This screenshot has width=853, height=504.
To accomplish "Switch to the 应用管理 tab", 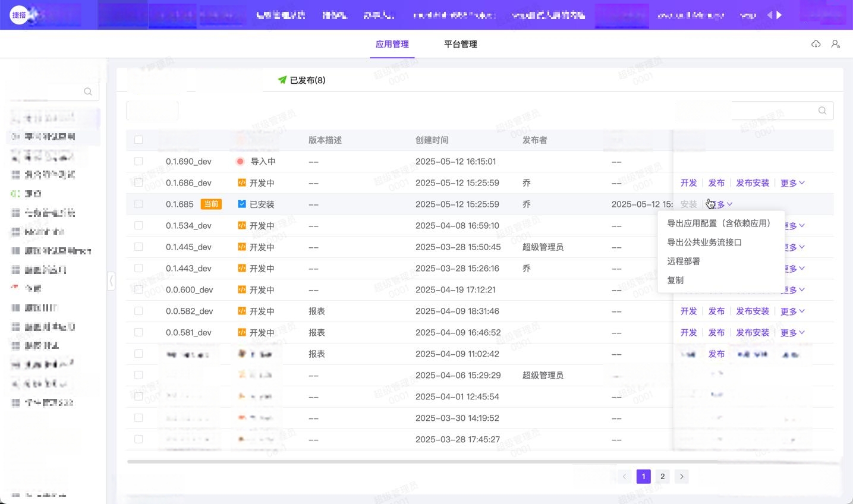I will pyautogui.click(x=392, y=44).
